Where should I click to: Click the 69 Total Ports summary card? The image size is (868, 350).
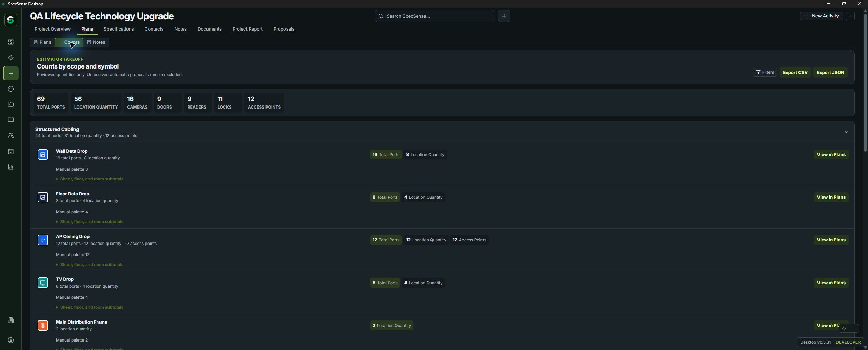(x=51, y=103)
